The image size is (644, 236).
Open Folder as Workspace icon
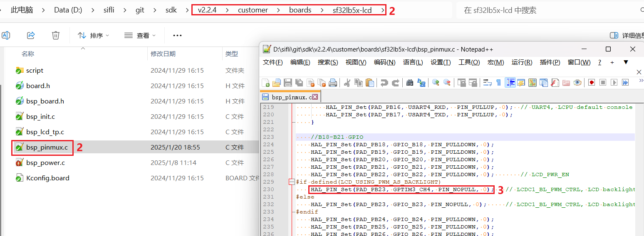pyautogui.click(x=566, y=83)
